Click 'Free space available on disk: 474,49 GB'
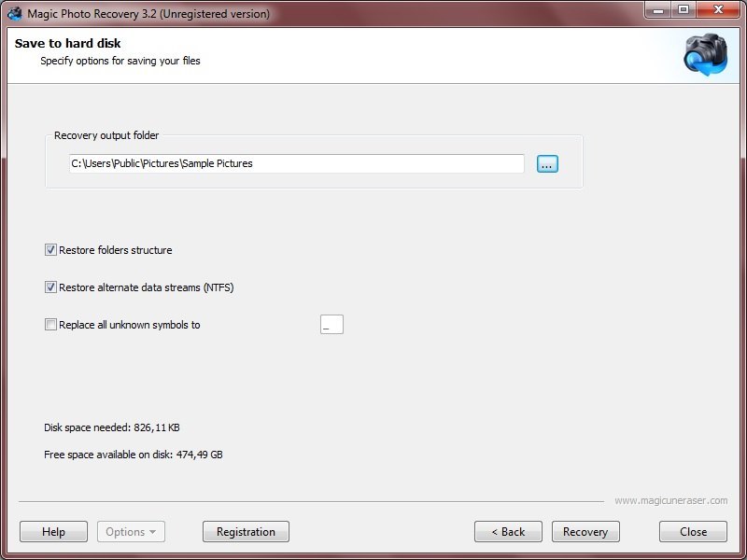747x560 pixels. (134, 455)
